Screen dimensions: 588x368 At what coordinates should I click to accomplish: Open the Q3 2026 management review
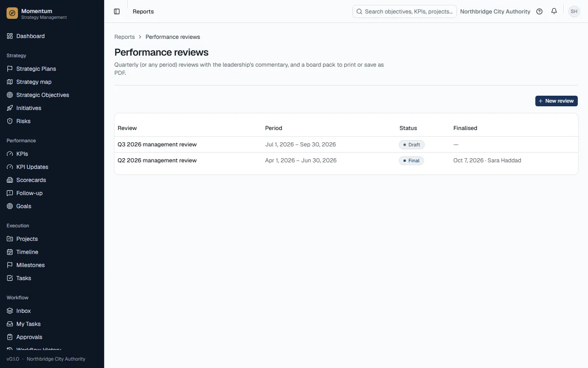[157, 144]
